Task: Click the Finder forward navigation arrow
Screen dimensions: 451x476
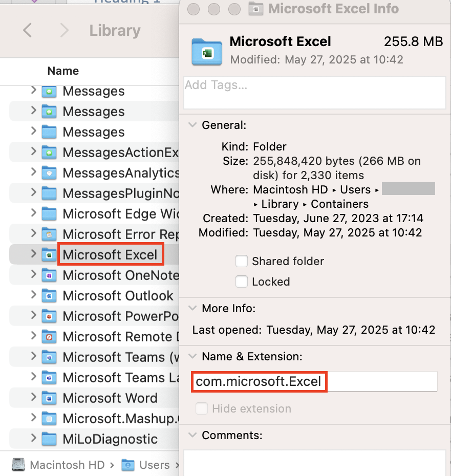Action: tap(65, 30)
